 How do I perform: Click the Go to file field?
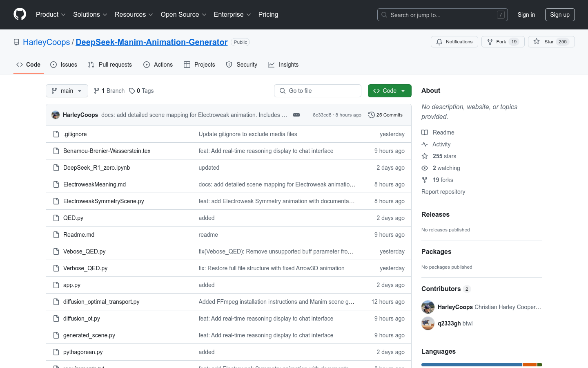click(318, 91)
